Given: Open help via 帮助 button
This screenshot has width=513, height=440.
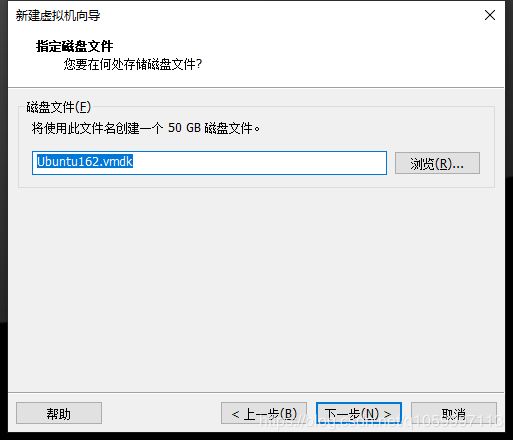Looking at the screenshot, I should (x=59, y=413).
